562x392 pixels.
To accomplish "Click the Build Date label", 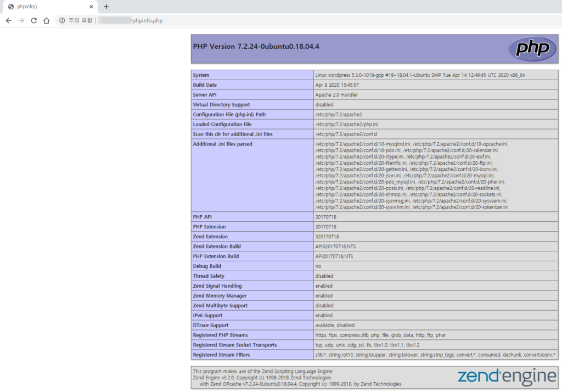I will [x=205, y=85].
